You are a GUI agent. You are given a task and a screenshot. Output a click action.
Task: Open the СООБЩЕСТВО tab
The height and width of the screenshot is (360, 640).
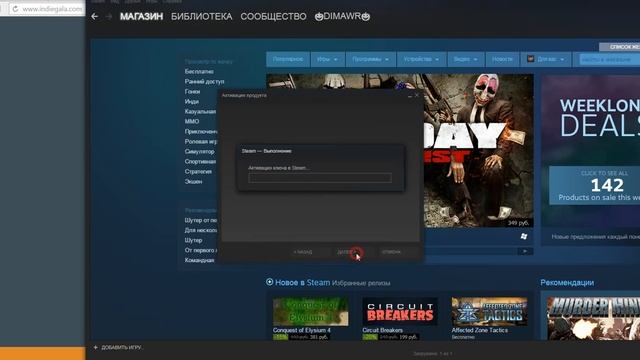pos(273,16)
